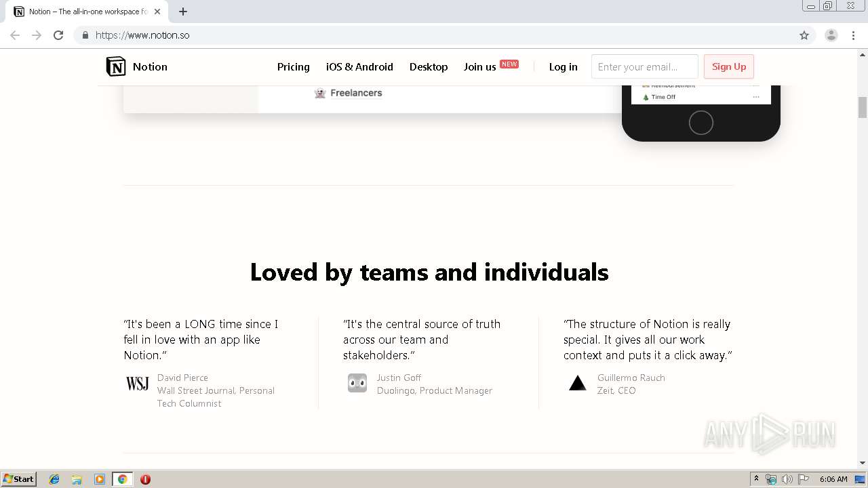Click the network tray icon
Viewport: 868px width, 488px height.
[771, 479]
